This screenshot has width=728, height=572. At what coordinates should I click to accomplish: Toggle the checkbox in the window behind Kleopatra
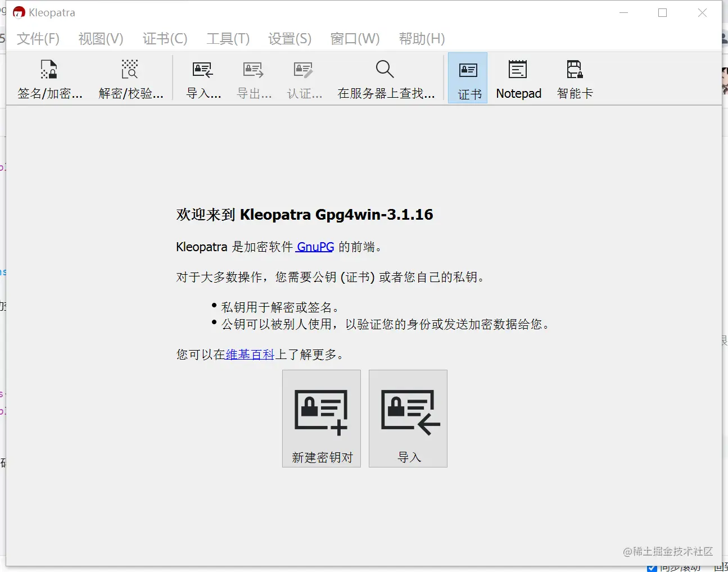pos(652,568)
